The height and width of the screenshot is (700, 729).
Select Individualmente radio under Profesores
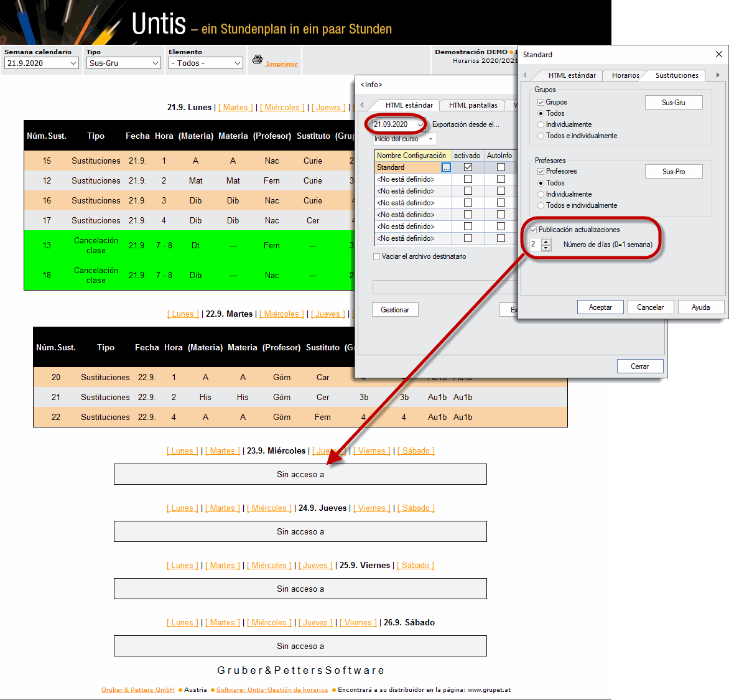541,194
